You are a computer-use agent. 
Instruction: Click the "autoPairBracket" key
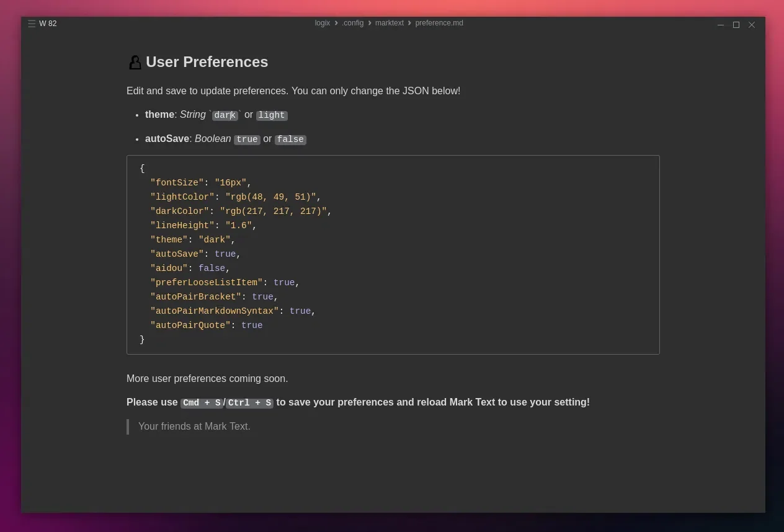[195, 297]
